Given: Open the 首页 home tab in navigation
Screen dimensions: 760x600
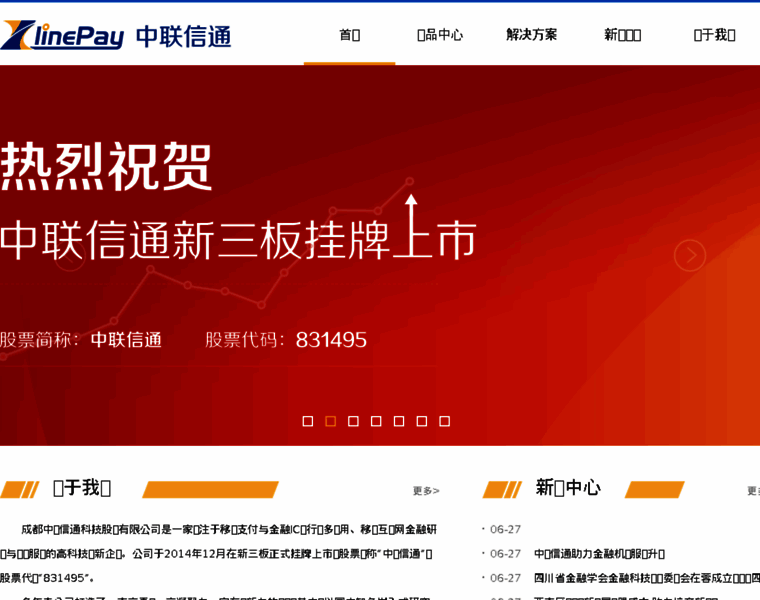Looking at the screenshot, I should click(x=349, y=35).
